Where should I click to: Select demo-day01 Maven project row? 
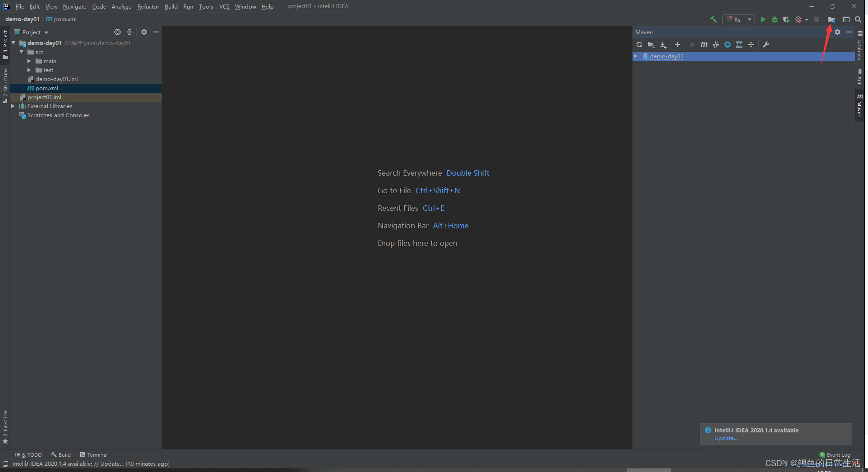(744, 56)
